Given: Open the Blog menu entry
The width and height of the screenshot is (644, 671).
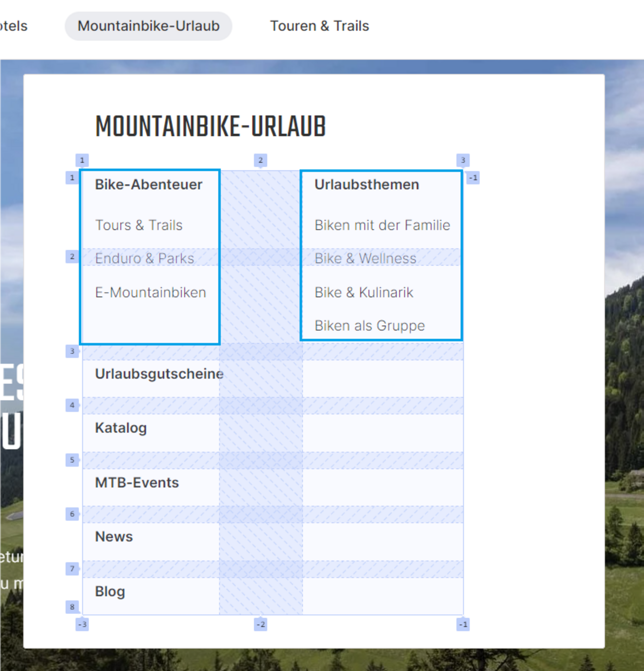Looking at the screenshot, I should (110, 591).
